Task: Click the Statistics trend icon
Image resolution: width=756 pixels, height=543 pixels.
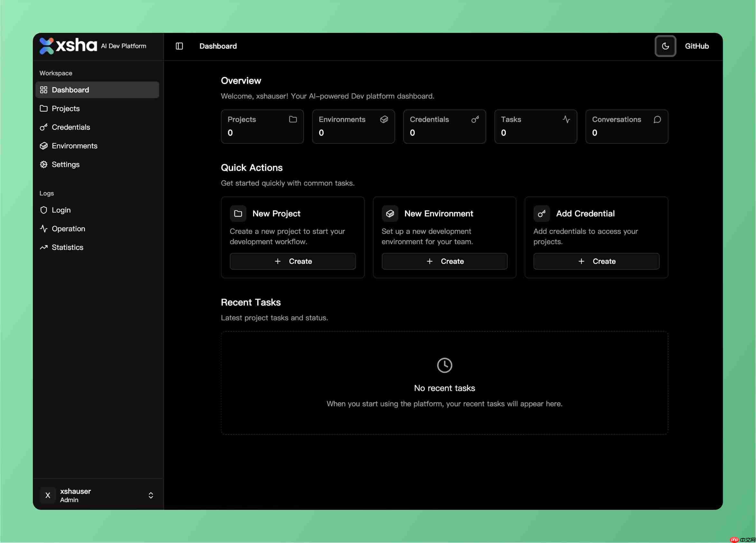Action: click(x=44, y=247)
